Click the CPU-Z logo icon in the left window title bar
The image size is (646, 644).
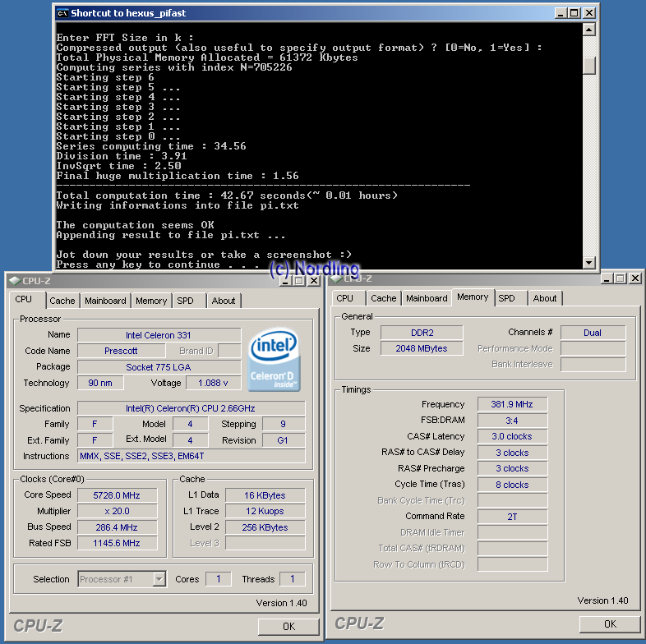(15, 281)
